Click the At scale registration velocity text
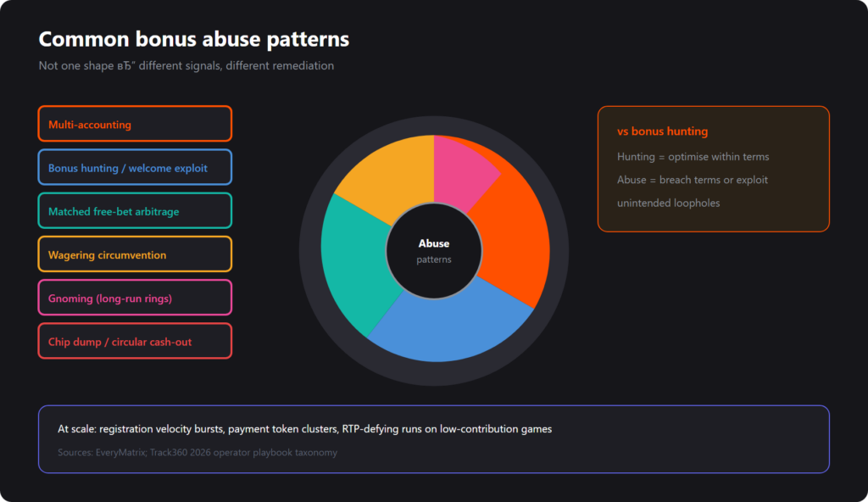The height and width of the screenshot is (502, 868). pyautogui.click(x=304, y=429)
